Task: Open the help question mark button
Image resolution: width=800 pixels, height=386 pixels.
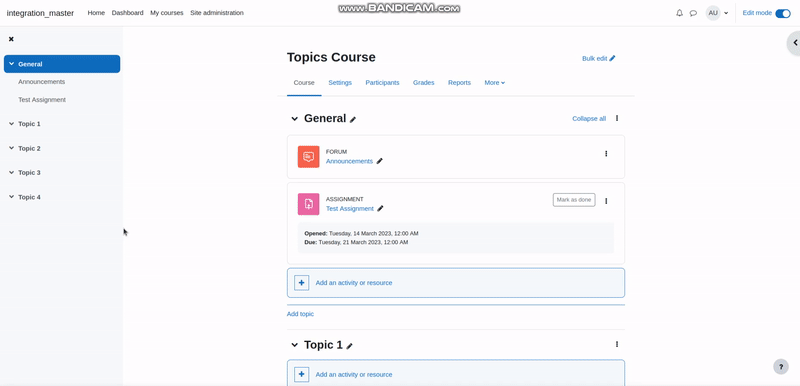Action: coord(781,367)
